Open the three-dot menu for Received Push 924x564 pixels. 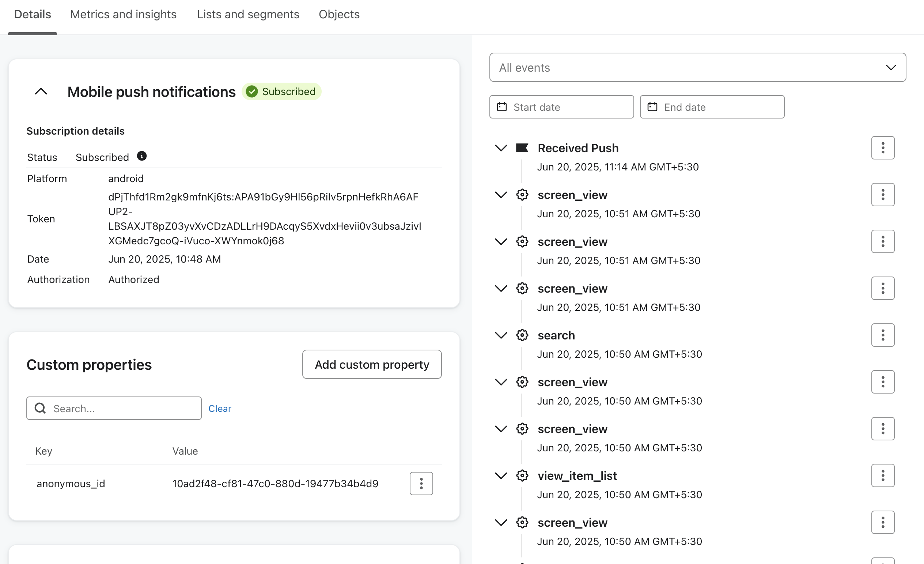coord(883,148)
